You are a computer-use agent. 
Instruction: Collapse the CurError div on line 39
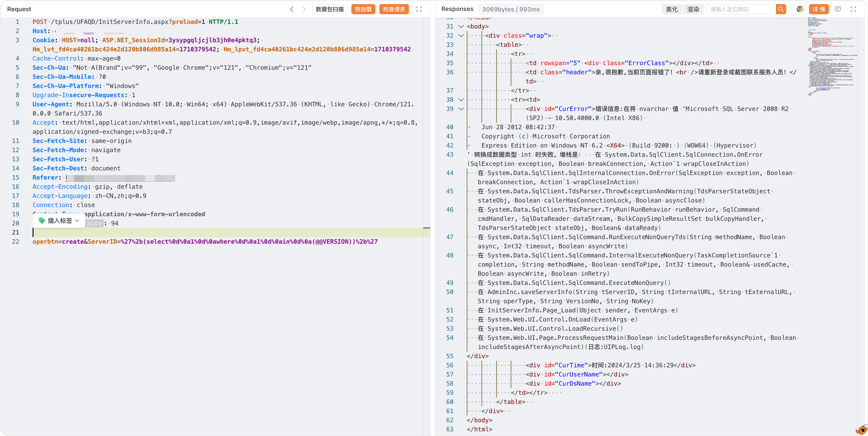[461, 109]
